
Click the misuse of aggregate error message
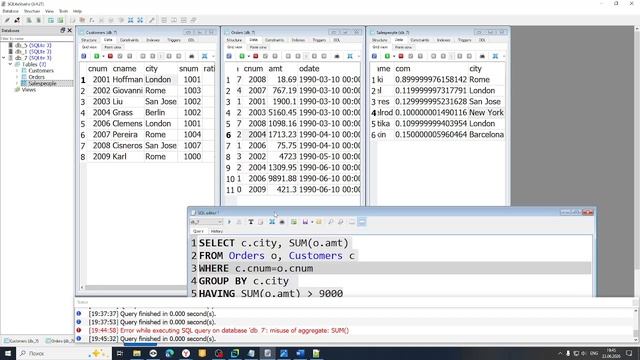tap(218, 331)
